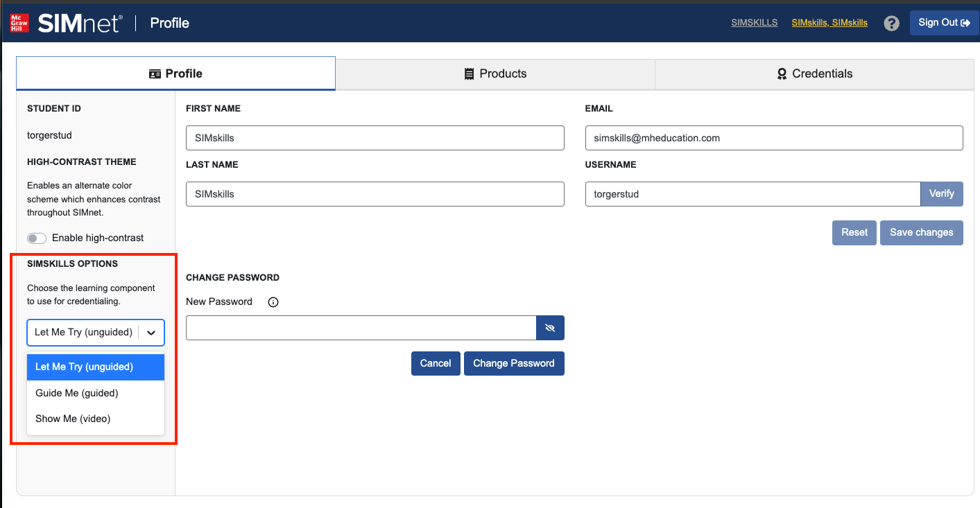
Task: Toggle password visibility eye icon
Action: coord(550,328)
